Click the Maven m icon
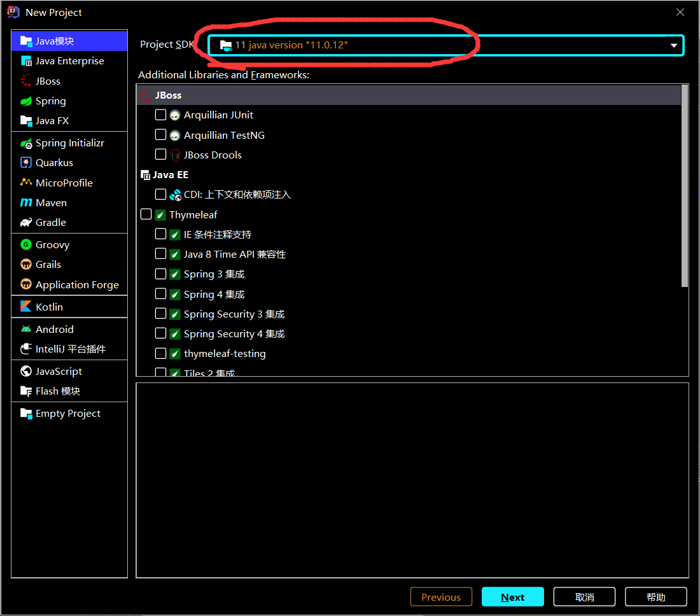Screen dimensions: 700x616 coord(26,202)
